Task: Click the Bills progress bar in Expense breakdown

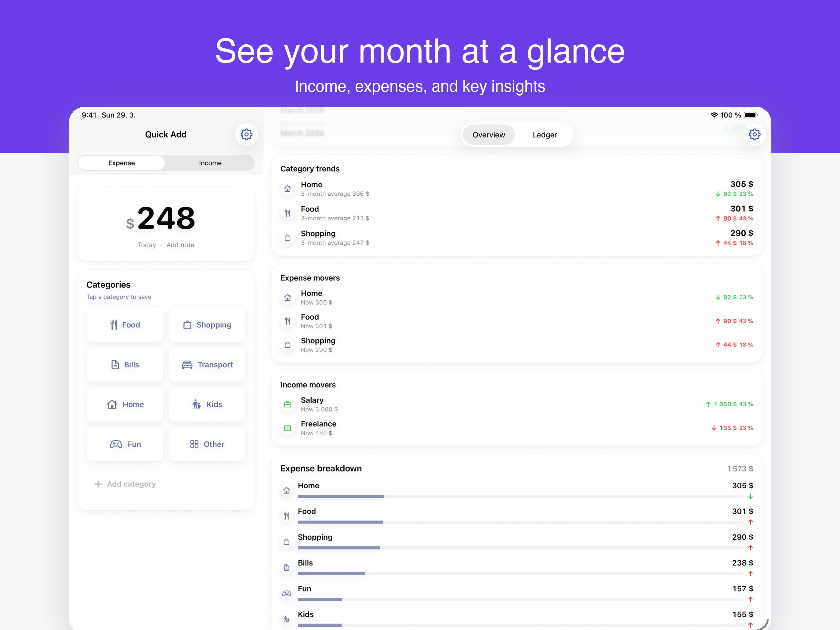Action: pos(520,574)
